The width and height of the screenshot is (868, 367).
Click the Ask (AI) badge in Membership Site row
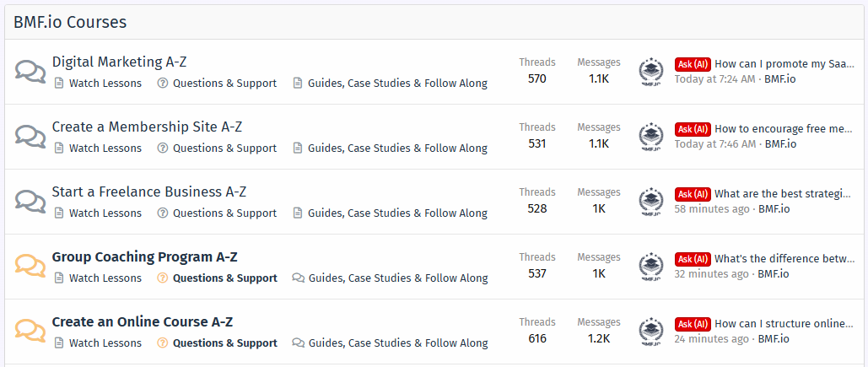pyautogui.click(x=693, y=129)
